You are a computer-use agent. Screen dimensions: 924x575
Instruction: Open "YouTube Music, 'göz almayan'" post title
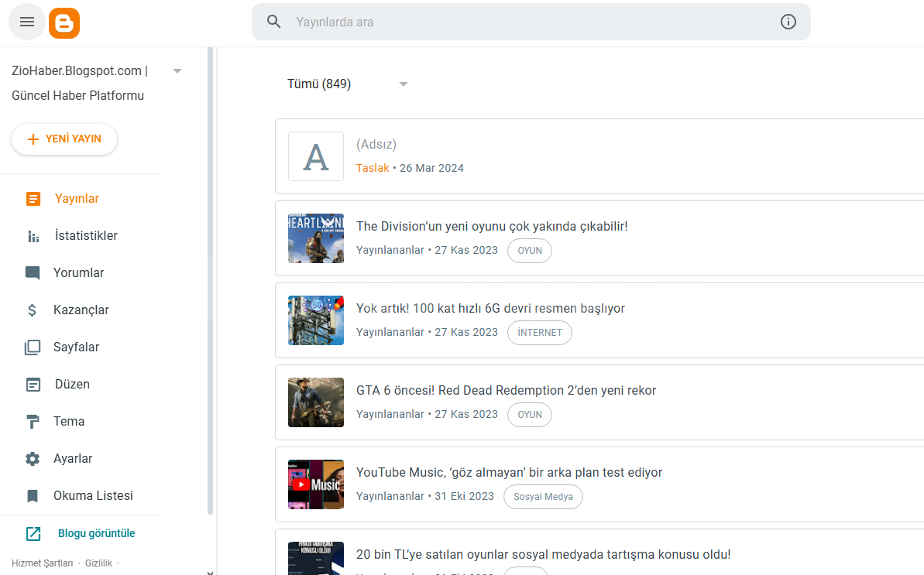click(509, 473)
